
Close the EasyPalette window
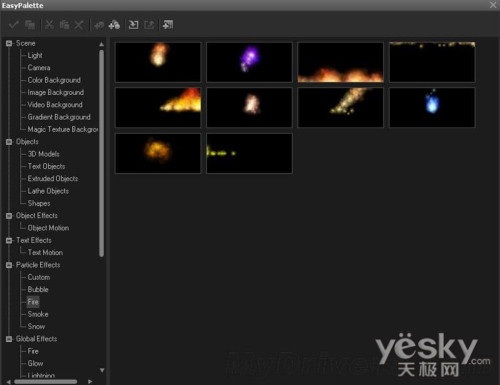(493, 5)
